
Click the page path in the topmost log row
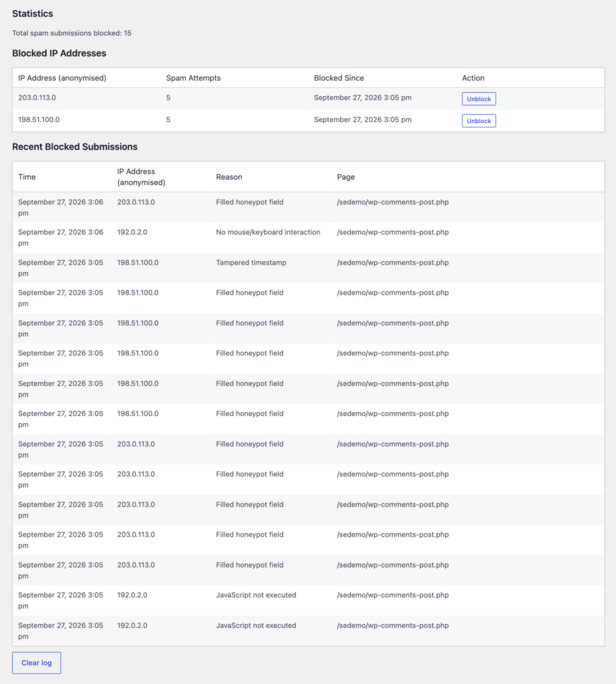click(393, 202)
